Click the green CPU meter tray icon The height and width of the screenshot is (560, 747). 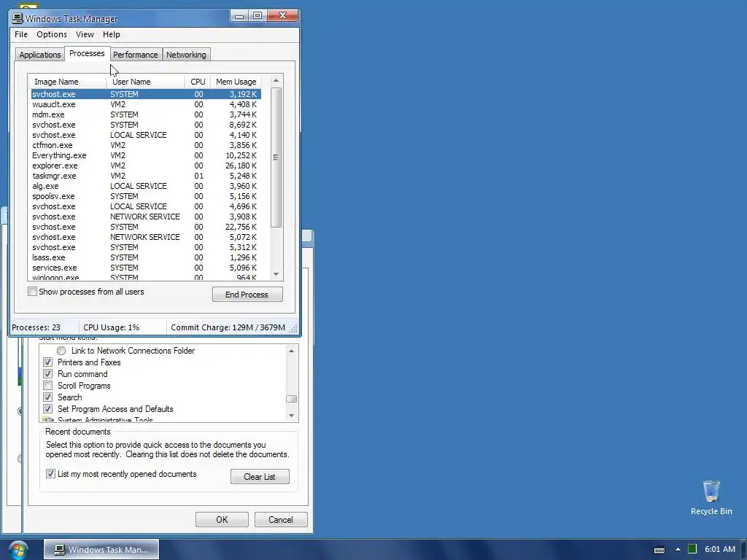point(692,549)
